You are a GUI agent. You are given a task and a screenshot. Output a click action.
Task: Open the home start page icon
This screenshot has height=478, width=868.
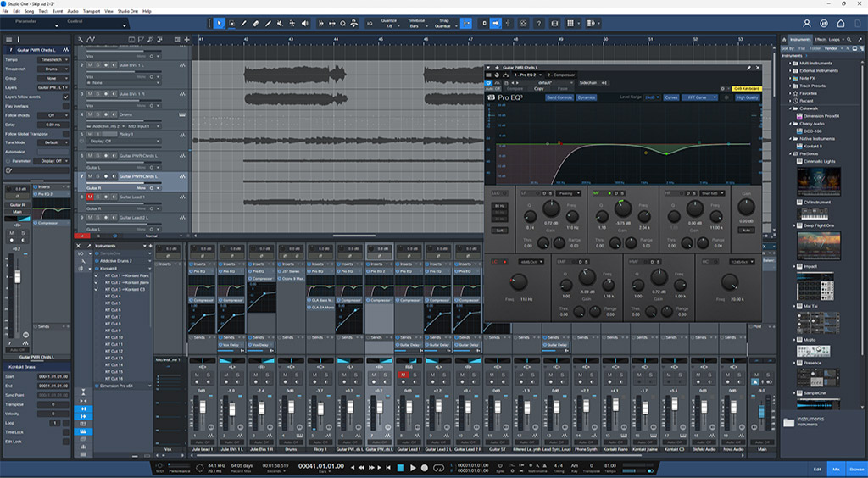(841, 23)
